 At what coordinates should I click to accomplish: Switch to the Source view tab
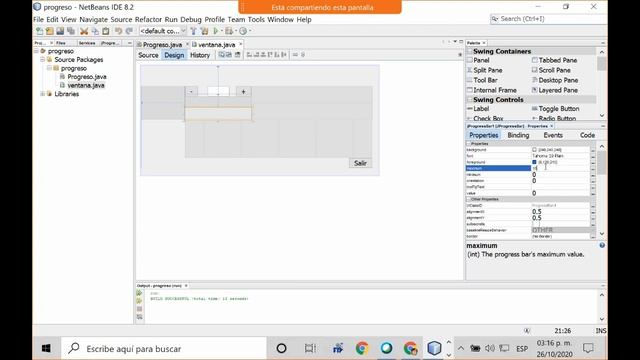point(148,55)
